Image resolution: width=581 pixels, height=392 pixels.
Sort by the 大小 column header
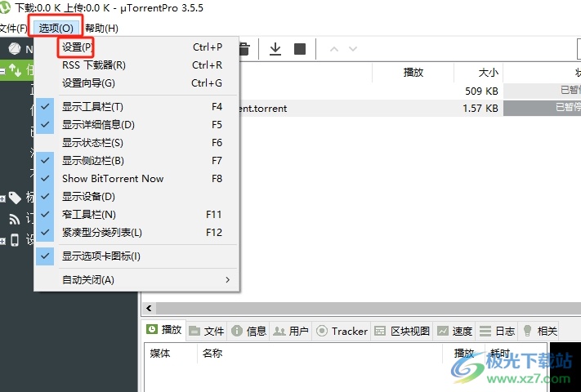(478, 72)
